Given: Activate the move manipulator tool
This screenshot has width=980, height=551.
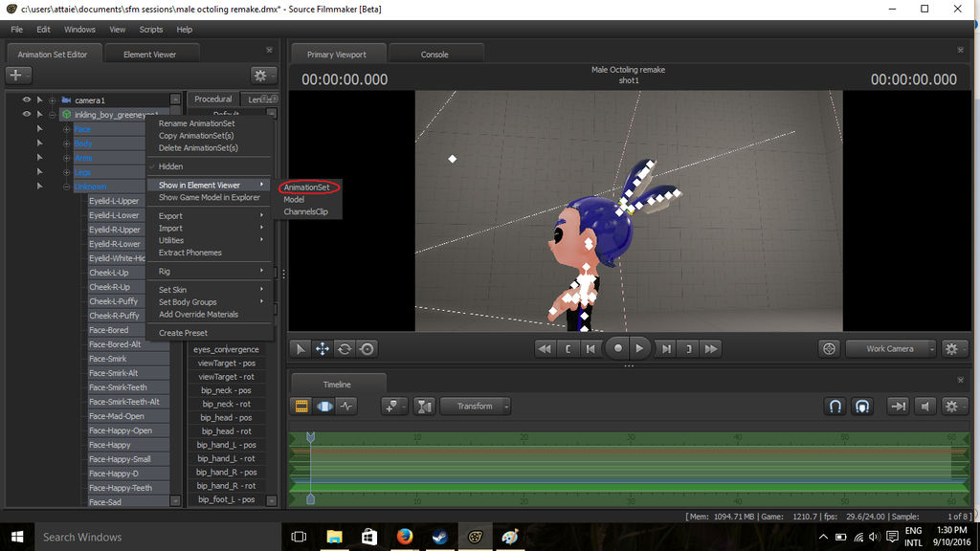Looking at the screenshot, I should click(322, 348).
